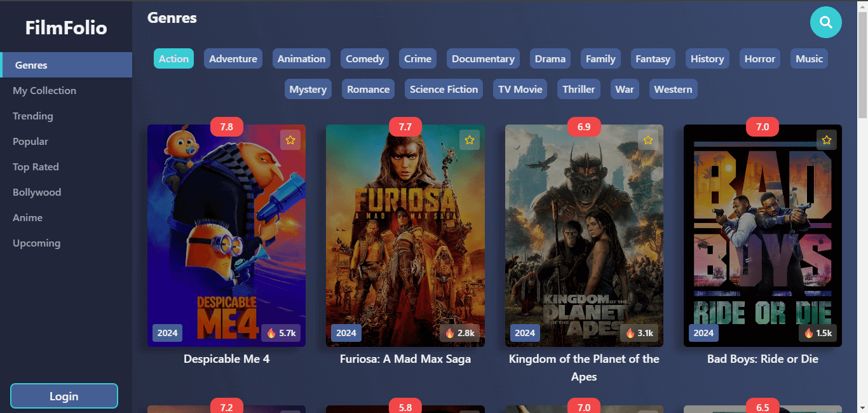868x413 pixels.
Task: Click the Despicable Me 4 poster
Action: tap(226, 236)
